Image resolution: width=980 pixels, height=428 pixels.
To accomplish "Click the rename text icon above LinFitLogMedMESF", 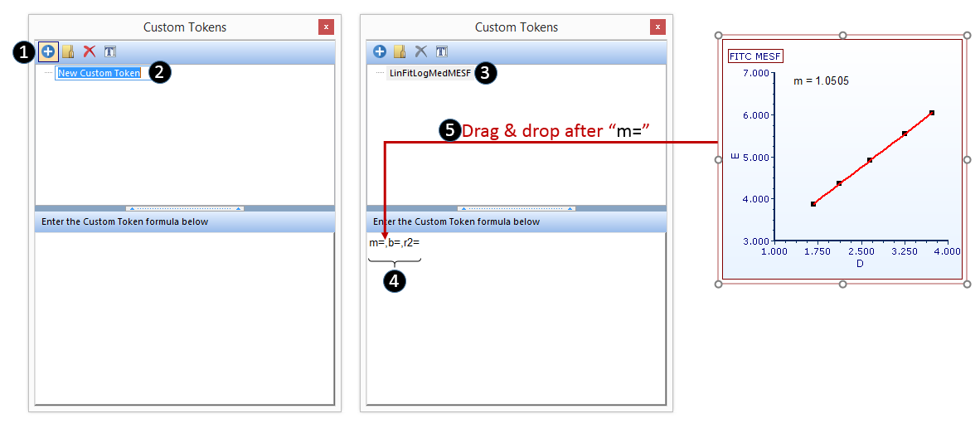I will pos(442,51).
